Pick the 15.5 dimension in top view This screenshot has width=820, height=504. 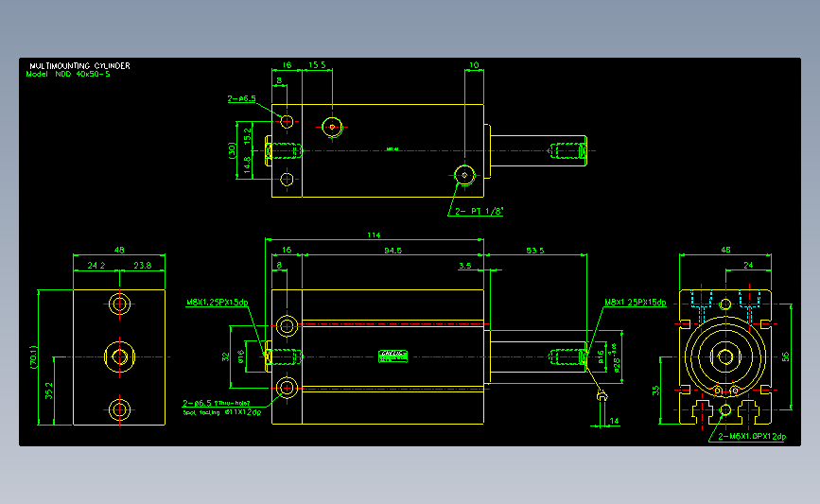click(317, 65)
